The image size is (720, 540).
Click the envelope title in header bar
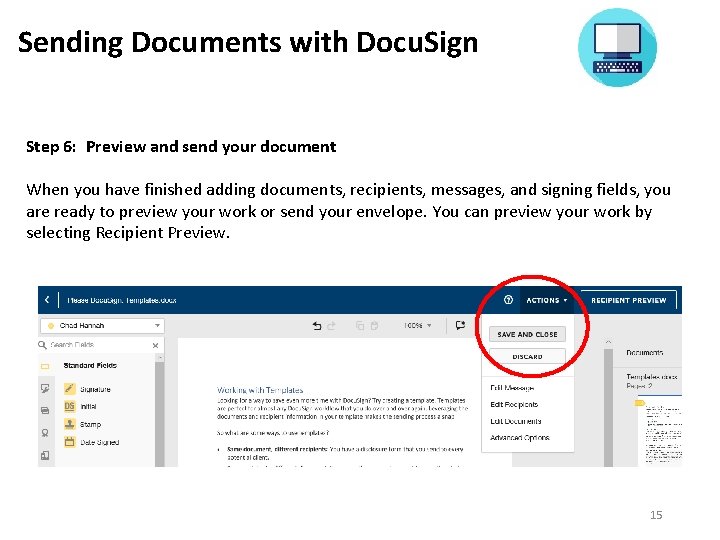(122, 300)
